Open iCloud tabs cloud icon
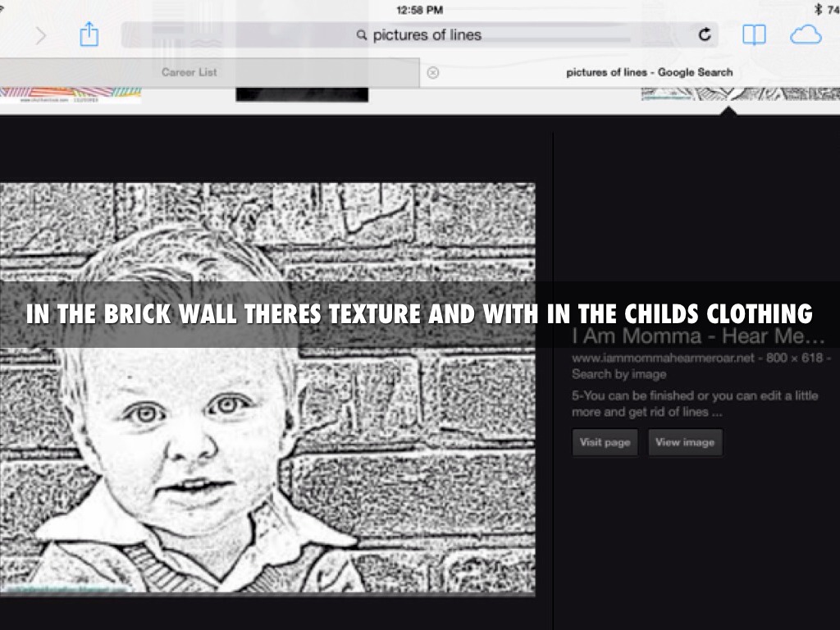The height and width of the screenshot is (630, 840). [x=806, y=35]
